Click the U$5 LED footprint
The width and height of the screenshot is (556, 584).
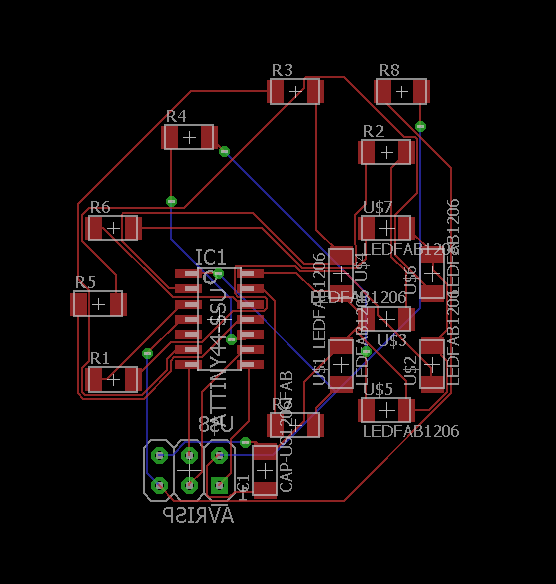[387, 410]
